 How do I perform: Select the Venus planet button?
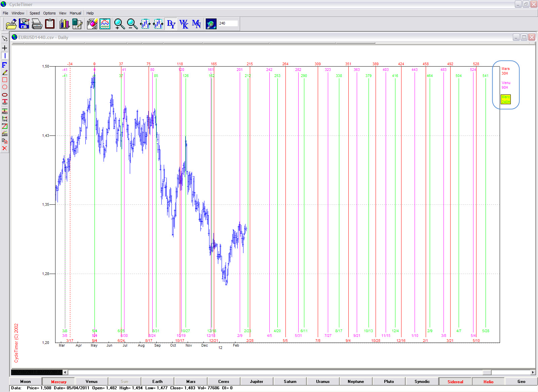click(91, 382)
